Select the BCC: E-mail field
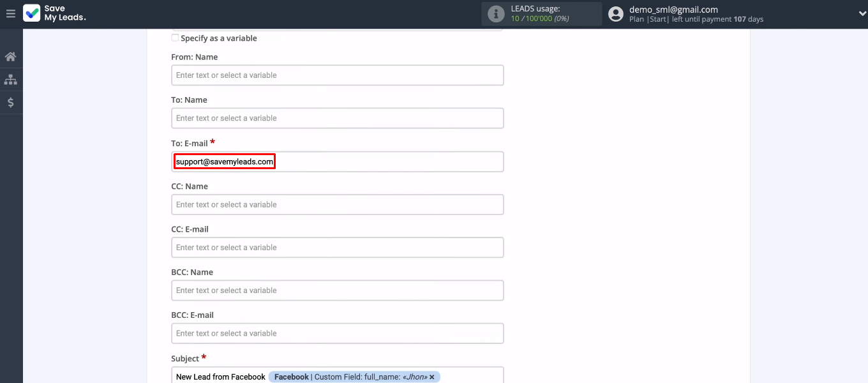This screenshot has height=383, width=868. [337, 333]
